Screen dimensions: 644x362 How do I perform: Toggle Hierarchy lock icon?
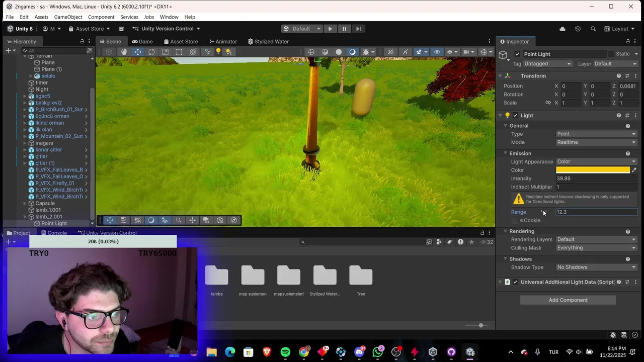(x=82, y=41)
